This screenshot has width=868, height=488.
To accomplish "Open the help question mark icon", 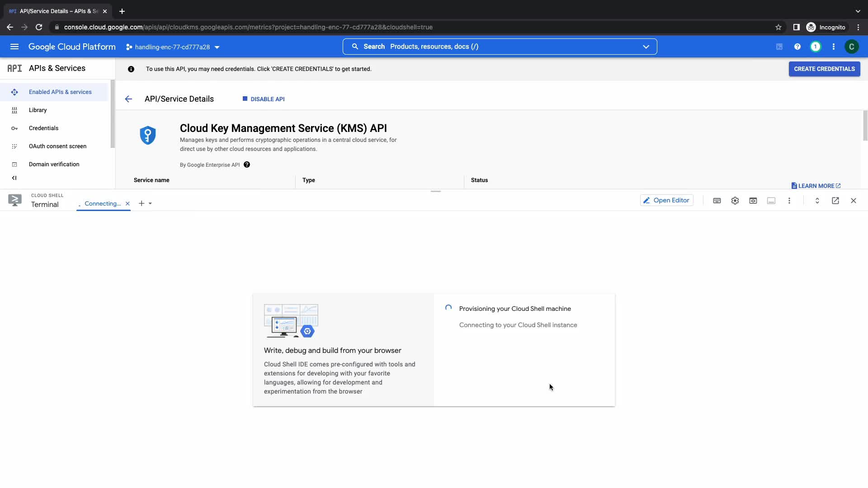I will [797, 47].
